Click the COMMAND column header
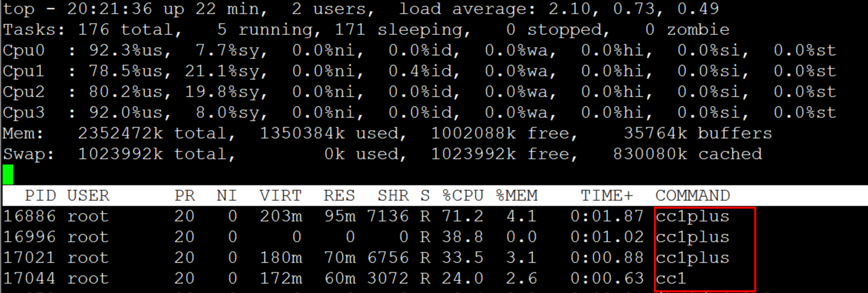The height and width of the screenshot is (293, 868). click(693, 195)
